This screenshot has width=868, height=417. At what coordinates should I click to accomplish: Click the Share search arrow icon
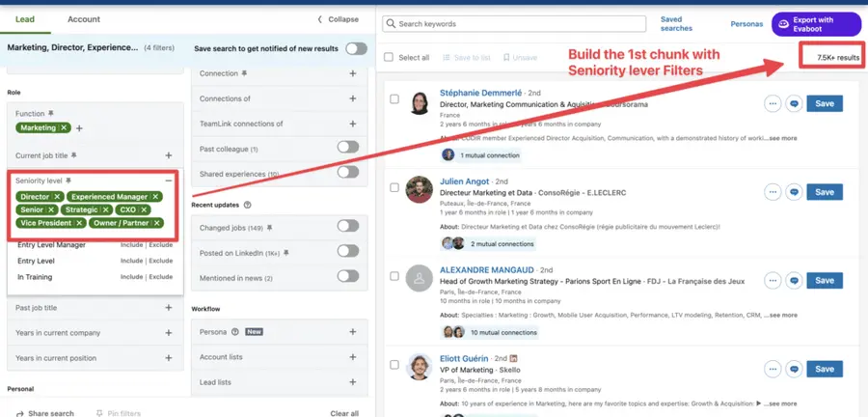20,414
